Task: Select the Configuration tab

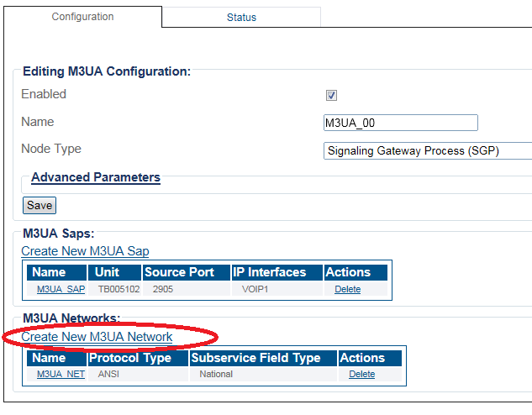Action: click(82, 17)
